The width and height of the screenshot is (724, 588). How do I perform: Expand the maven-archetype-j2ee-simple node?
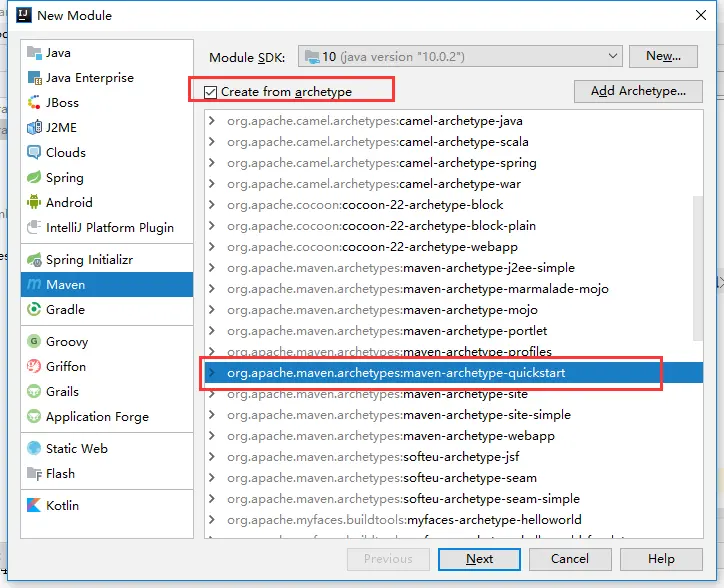[212, 267]
